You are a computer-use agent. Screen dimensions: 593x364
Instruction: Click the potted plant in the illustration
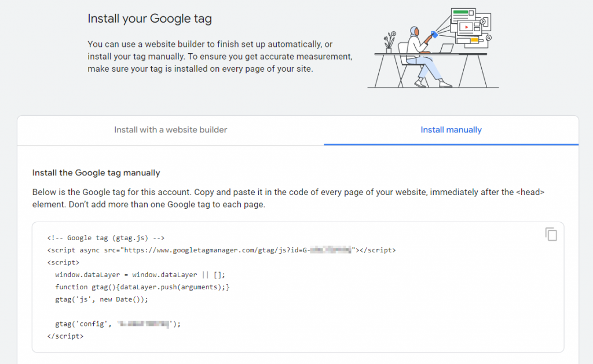pyautogui.click(x=390, y=42)
